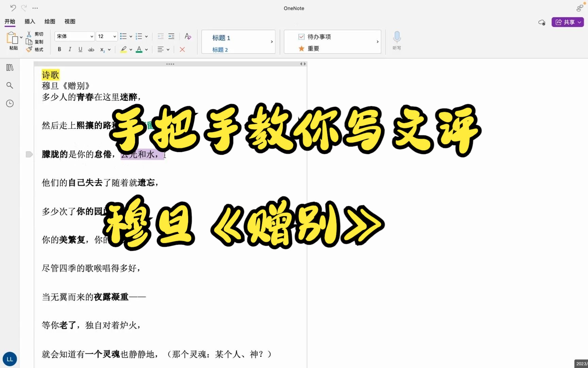The width and height of the screenshot is (588, 368).
Task: Click the line 他们的自己失去了随着就遗忘
Action: 100,183
